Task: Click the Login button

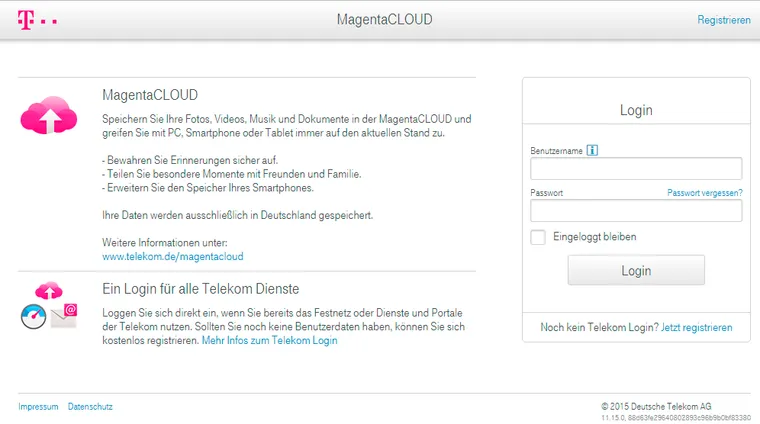Action: (x=636, y=270)
